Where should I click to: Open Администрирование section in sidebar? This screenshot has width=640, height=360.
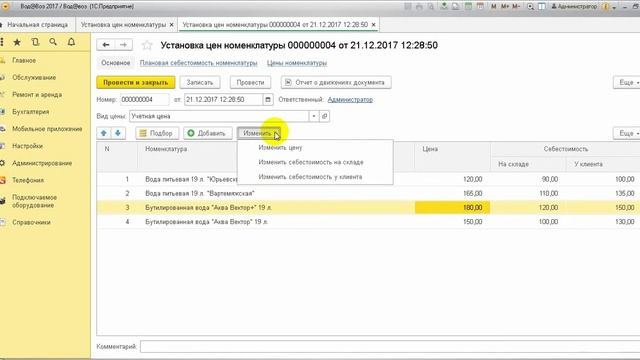coord(42,163)
